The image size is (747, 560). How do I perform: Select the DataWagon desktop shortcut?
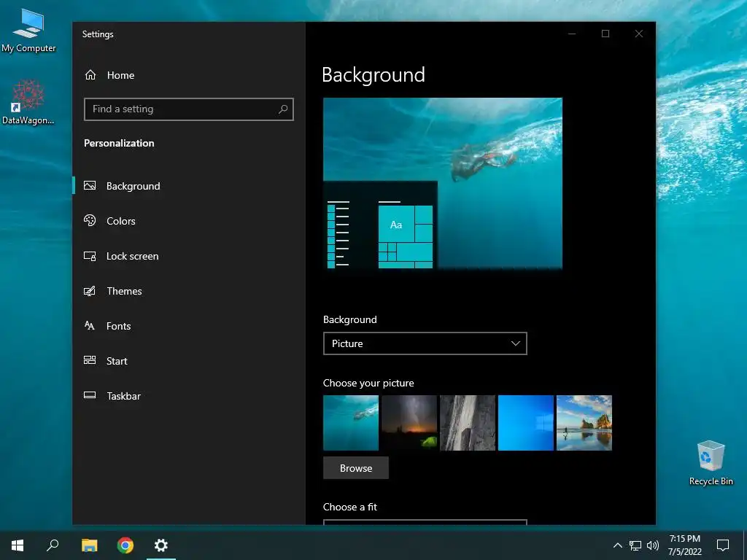tap(28, 102)
